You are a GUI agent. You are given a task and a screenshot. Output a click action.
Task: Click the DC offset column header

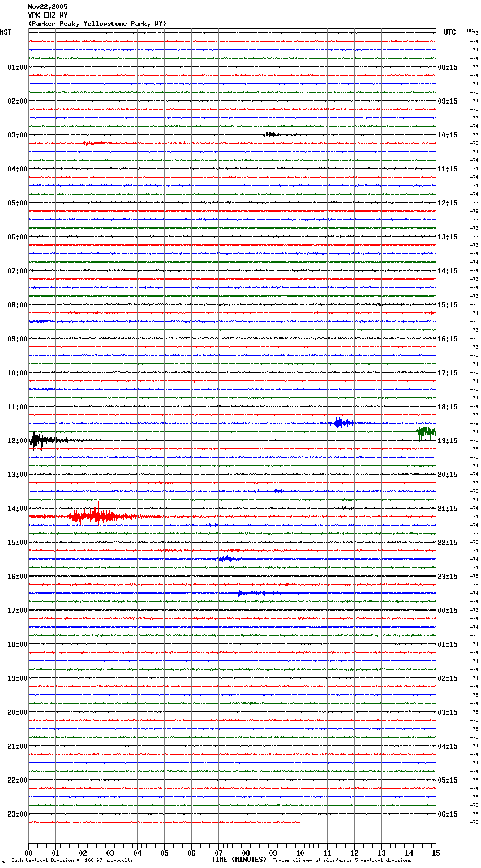(470, 30)
